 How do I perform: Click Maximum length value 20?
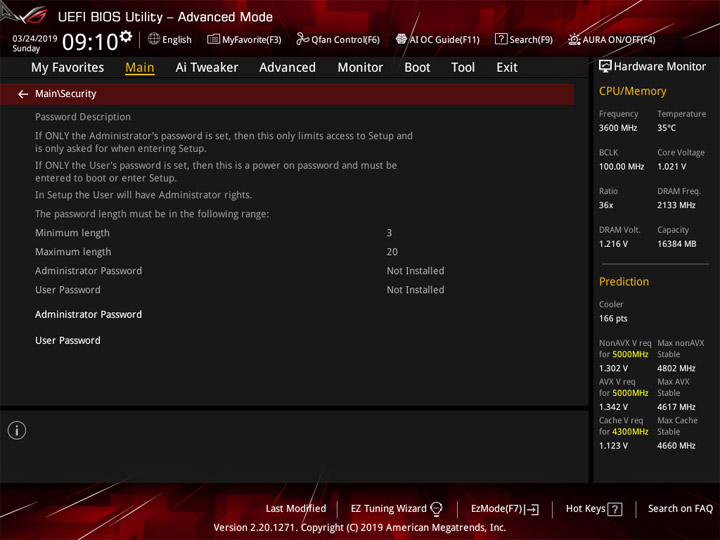(x=392, y=252)
